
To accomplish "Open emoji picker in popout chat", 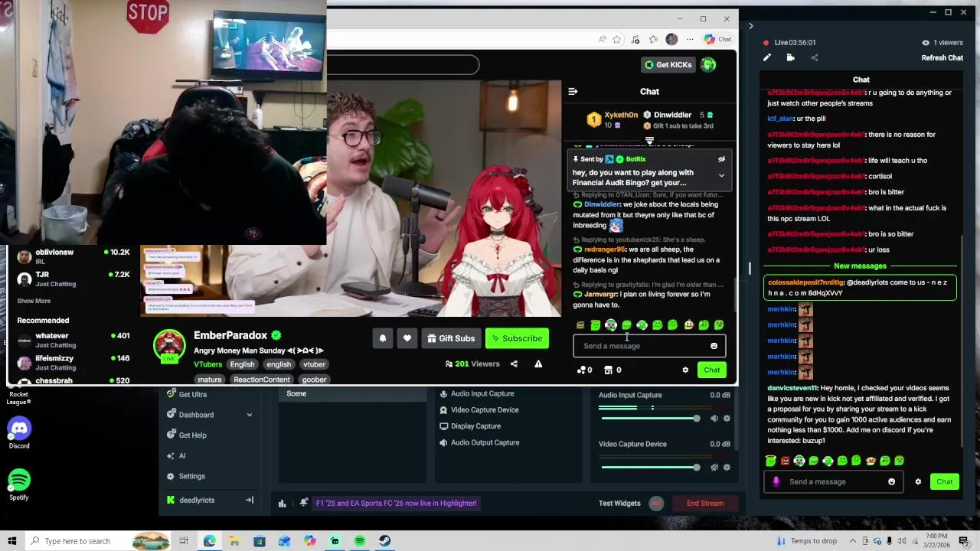I will [x=891, y=482].
